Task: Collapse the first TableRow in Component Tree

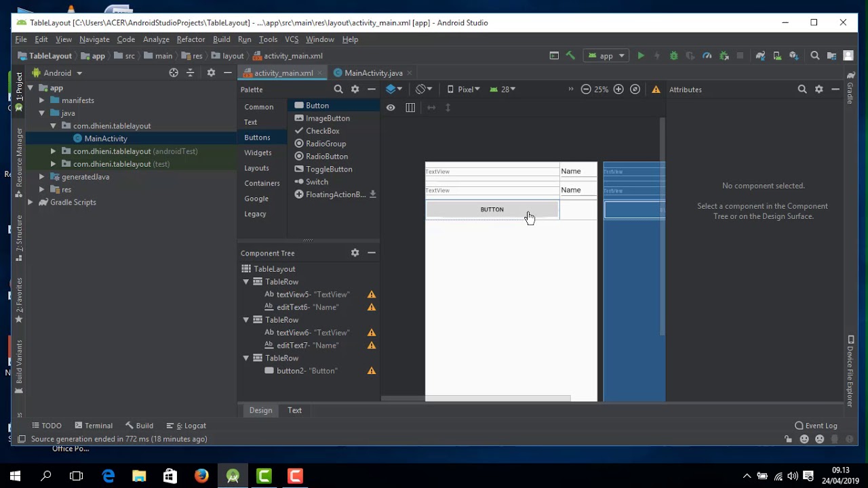Action: coord(246,282)
